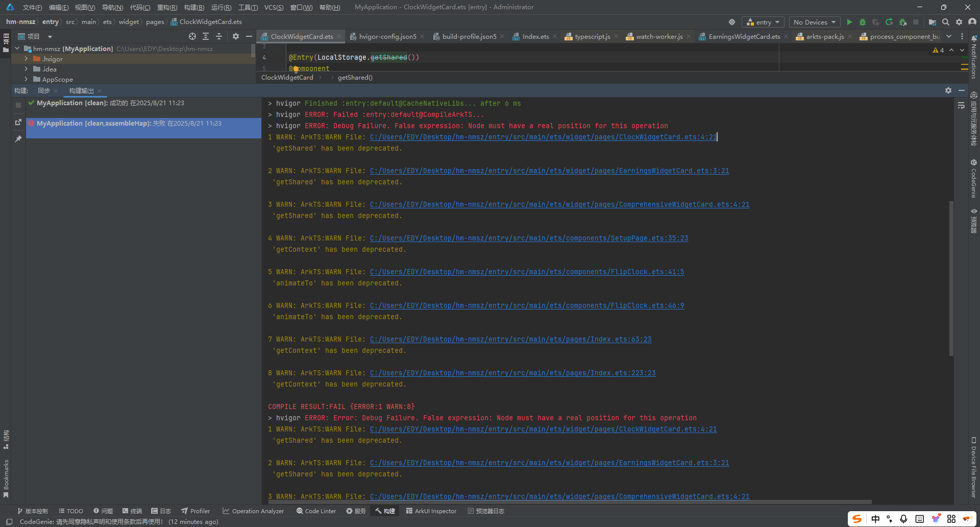Open FlipClock.ets:41:5 warning link
980x527 pixels.
[x=527, y=272]
